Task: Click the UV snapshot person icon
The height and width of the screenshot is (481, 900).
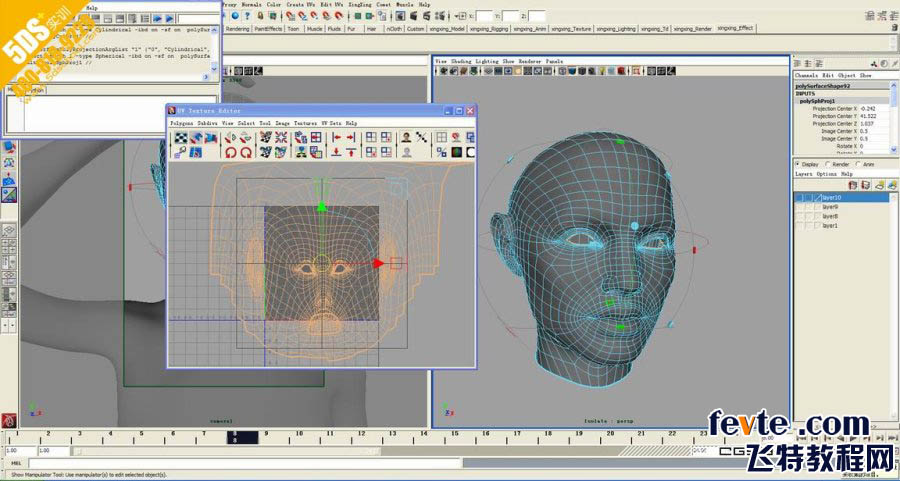Action: [406, 138]
